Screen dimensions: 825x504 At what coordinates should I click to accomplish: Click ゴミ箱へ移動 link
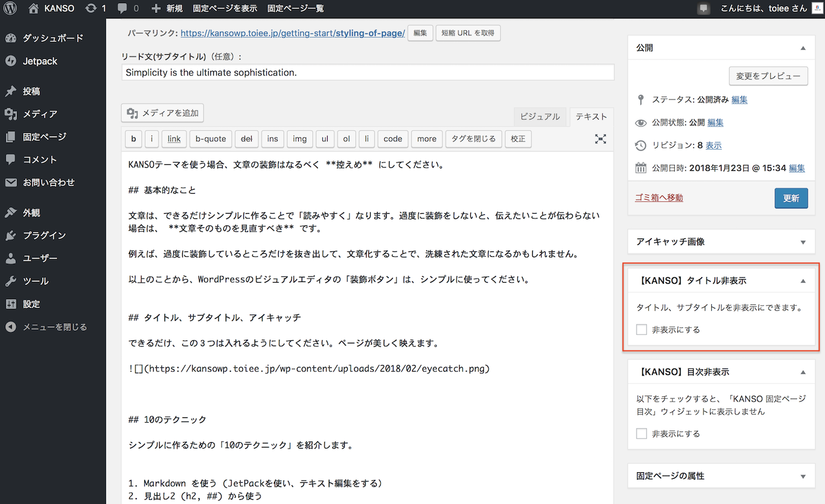659,198
